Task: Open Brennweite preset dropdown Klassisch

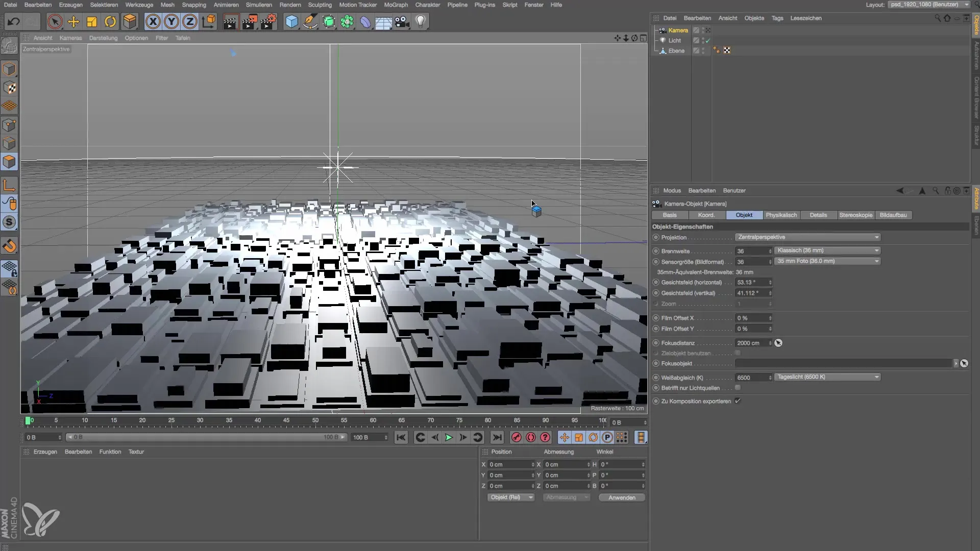Action: [x=827, y=251]
